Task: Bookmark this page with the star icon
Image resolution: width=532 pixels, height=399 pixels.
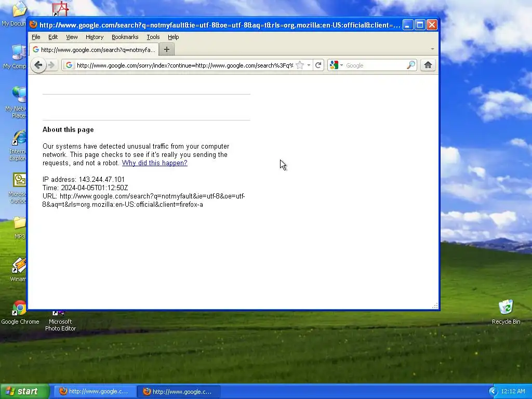Action: pyautogui.click(x=300, y=65)
